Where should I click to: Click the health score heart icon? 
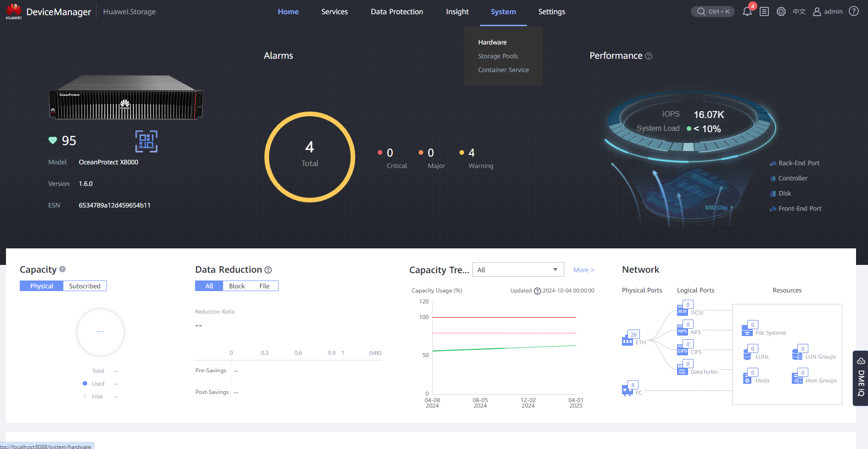click(53, 140)
